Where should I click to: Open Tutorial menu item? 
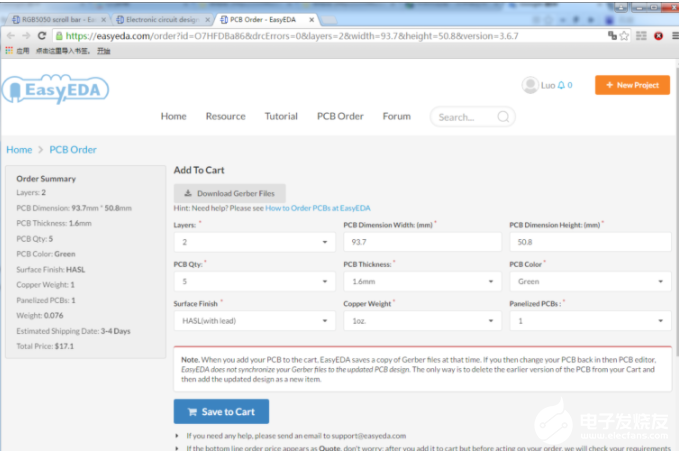click(281, 116)
